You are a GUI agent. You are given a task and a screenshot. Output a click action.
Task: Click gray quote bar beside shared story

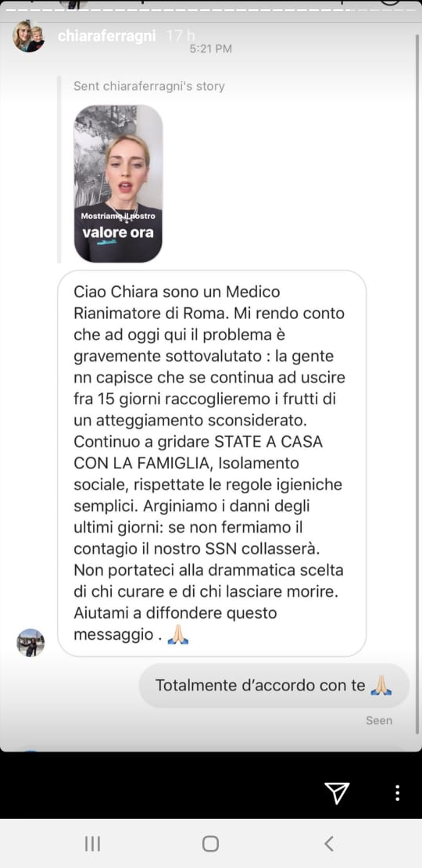tap(59, 170)
